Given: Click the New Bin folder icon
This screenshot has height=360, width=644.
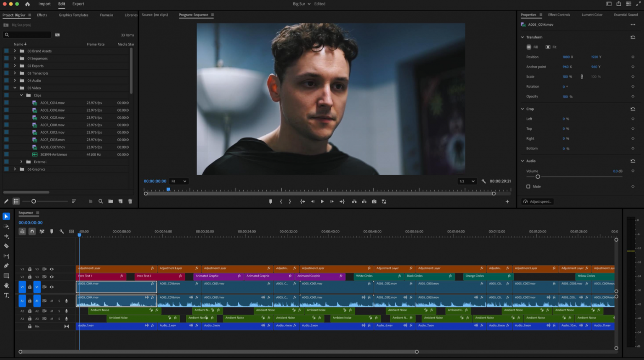Looking at the screenshot, I should pyautogui.click(x=110, y=201).
